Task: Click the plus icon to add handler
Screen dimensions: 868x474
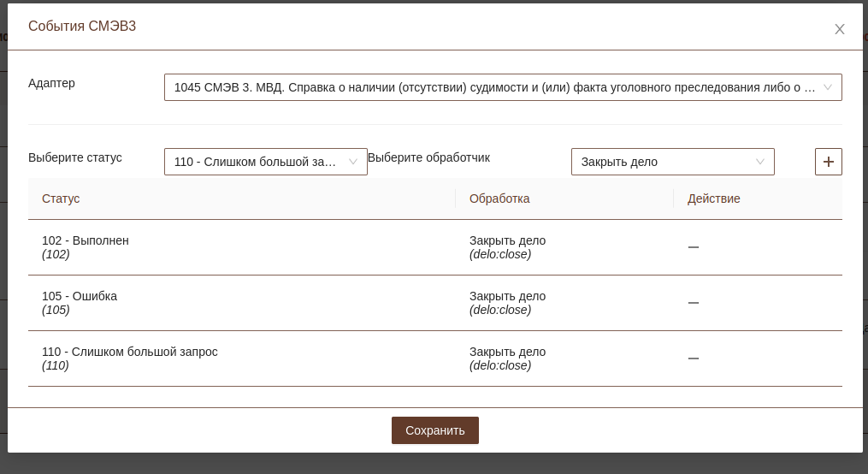Action: pos(828,162)
